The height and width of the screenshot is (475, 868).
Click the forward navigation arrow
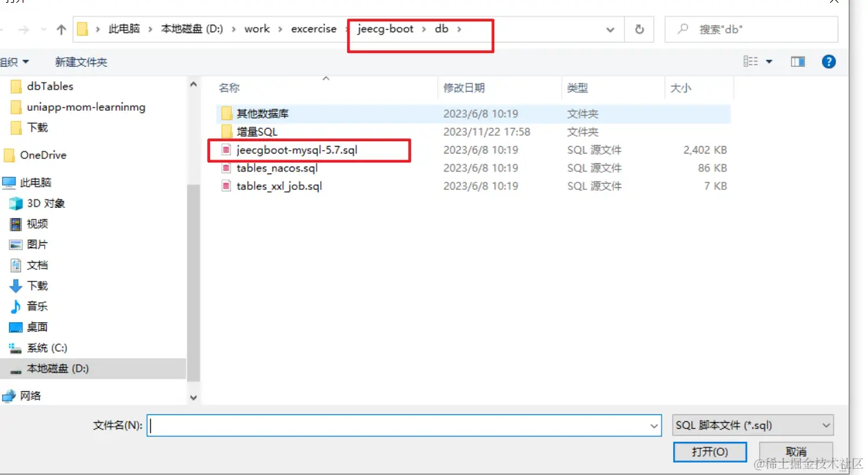23,30
